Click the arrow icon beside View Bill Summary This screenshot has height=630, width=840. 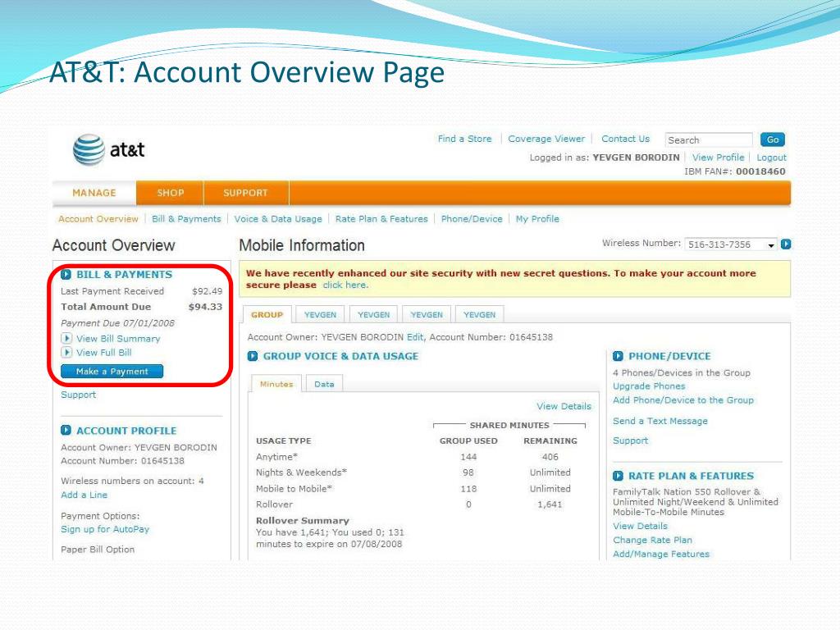(x=66, y=339)
